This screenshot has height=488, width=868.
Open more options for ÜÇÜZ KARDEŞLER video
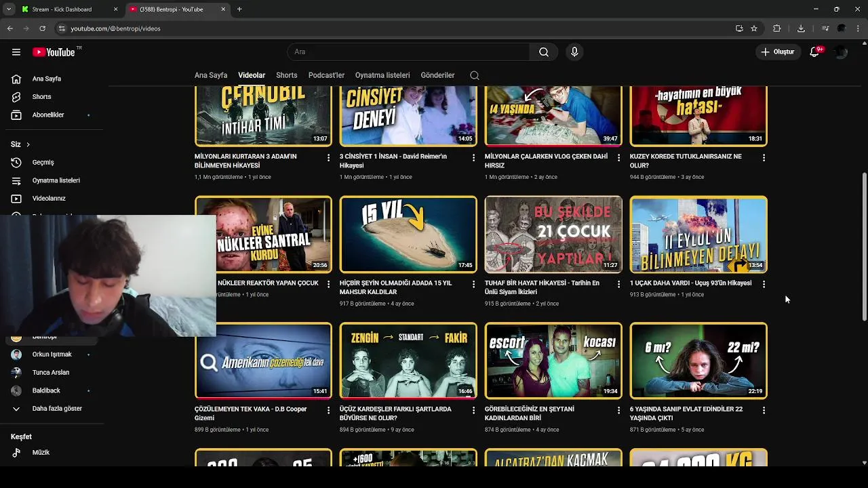(x=474, y=410)
